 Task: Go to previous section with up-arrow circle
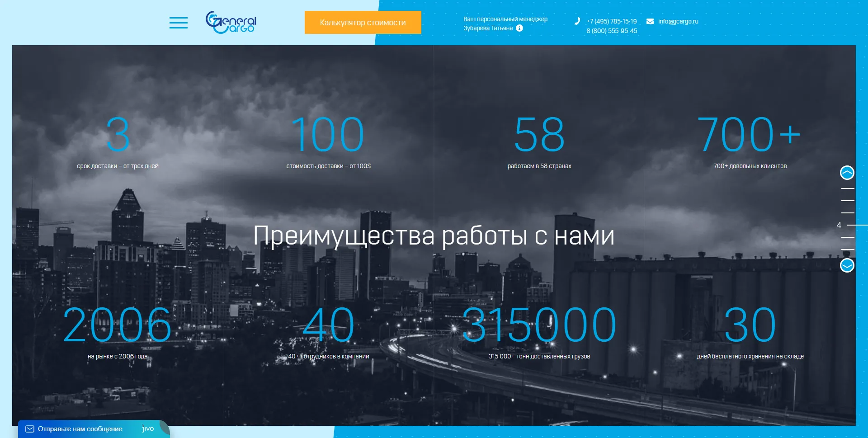(x=847, y=172)
